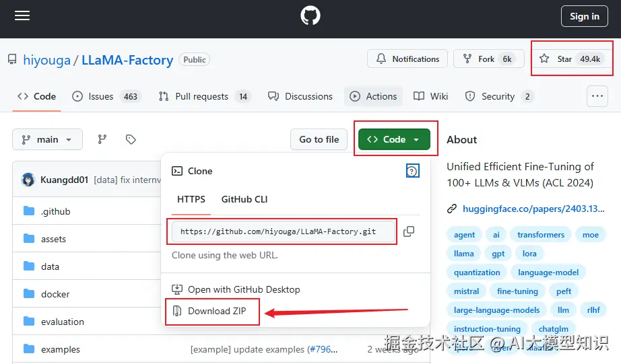Click the language-model topic tag
Screen dimensions: 621x364
(x=548, y=272)
